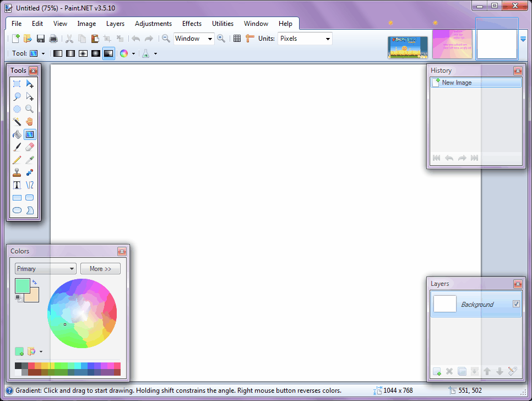Toggle the pixel grid
The height and width of the screenshot is (401, 532).
(x=237, y=39)
